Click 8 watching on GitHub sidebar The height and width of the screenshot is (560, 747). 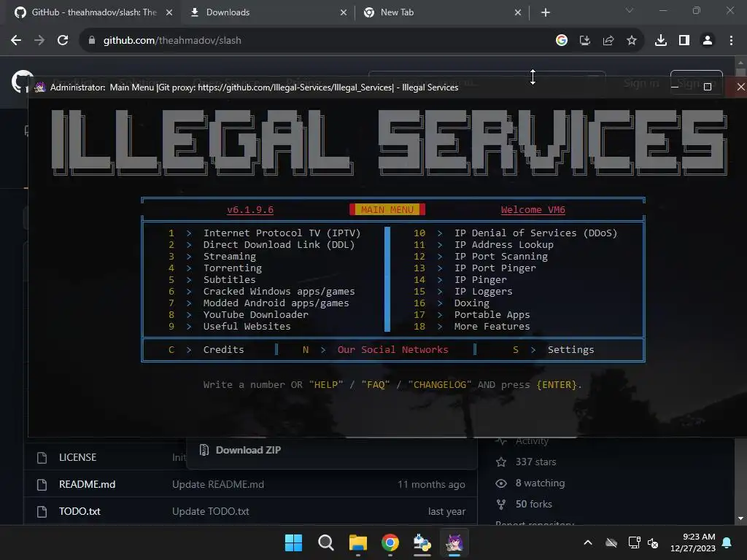(x=540, y=483)
